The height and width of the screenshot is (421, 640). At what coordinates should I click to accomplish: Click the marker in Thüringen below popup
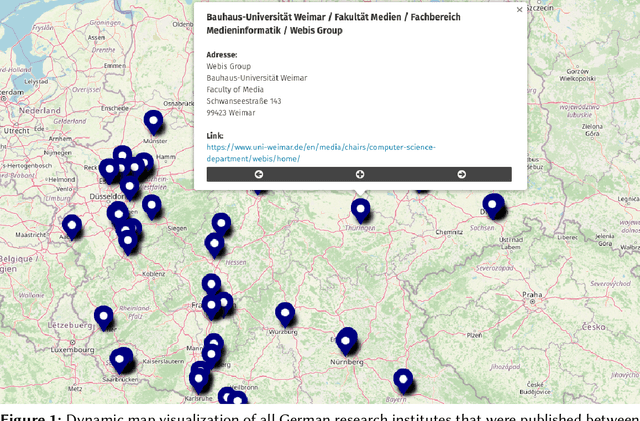(x=360, y=209)
